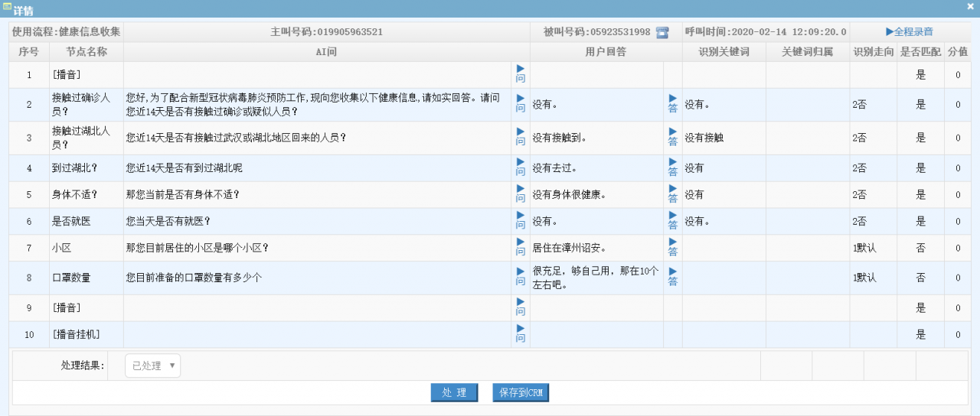Click the question 您当天是否有就医？
The height and width of the screenshot is (416, 980).
168,221
